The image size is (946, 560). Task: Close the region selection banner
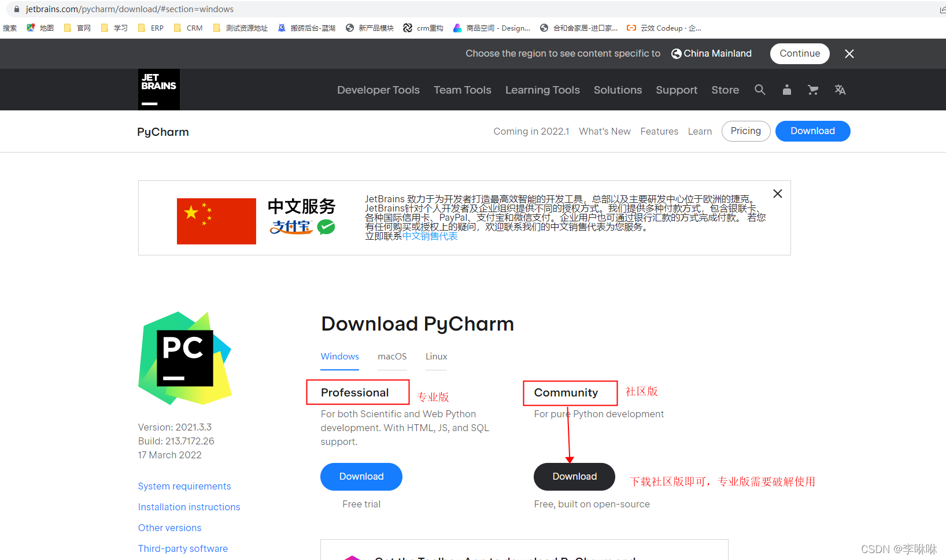849,54
